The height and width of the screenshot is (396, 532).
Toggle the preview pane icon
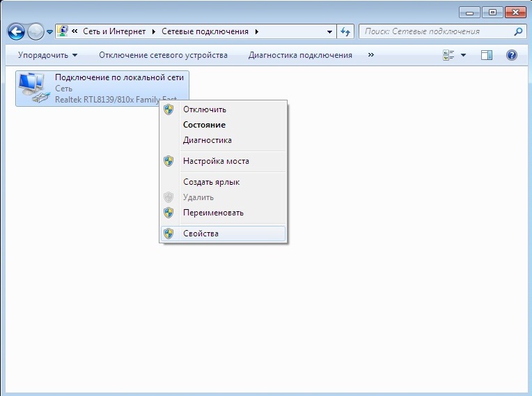pyautogui.click(x=487, y=55)
